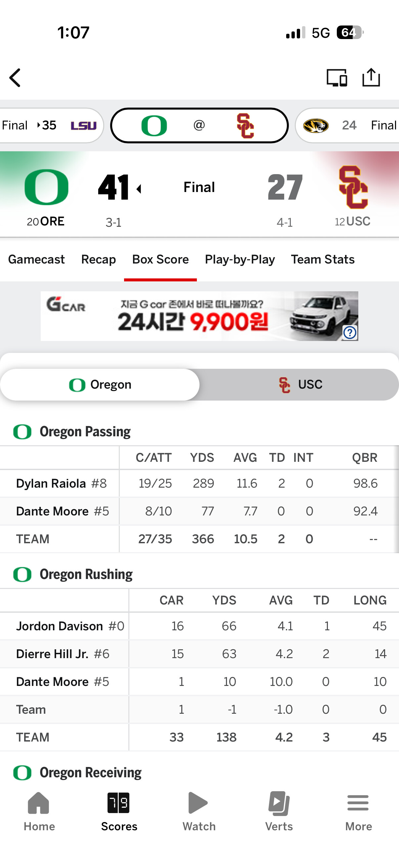The width and height of the screenshot is (399, 868).
Task: Open the More menu icon
Action: (x=358, y=803)
